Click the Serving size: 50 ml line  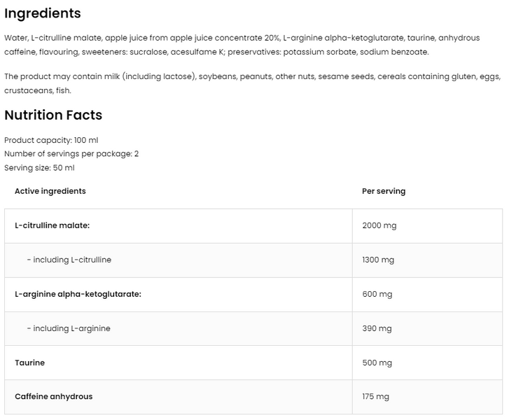coord(39,168)
